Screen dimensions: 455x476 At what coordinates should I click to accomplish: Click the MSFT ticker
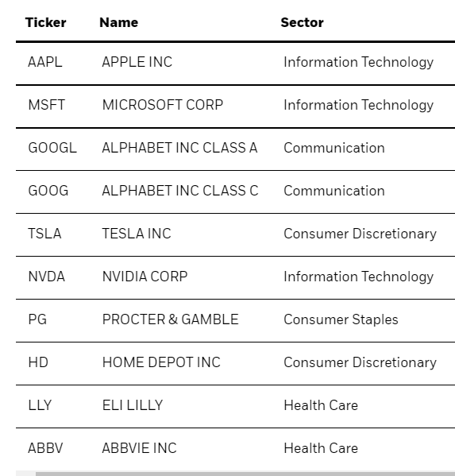click(46, 105)
